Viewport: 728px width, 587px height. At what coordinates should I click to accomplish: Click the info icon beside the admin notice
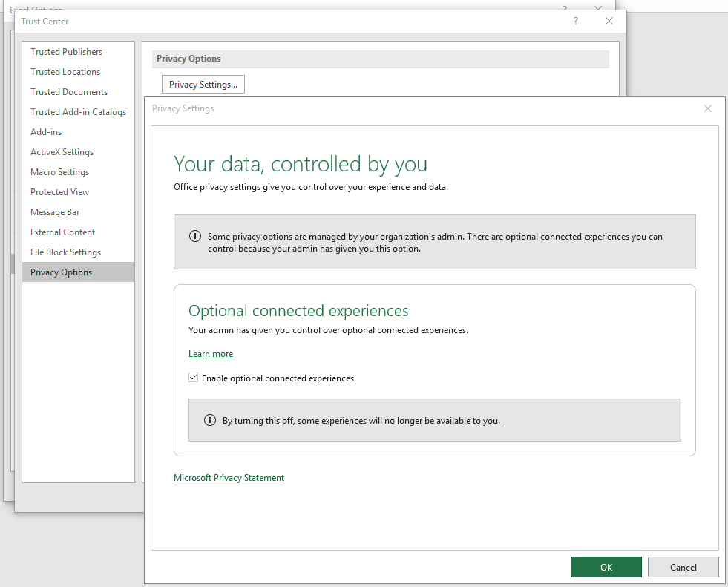(x=195, y=236)
